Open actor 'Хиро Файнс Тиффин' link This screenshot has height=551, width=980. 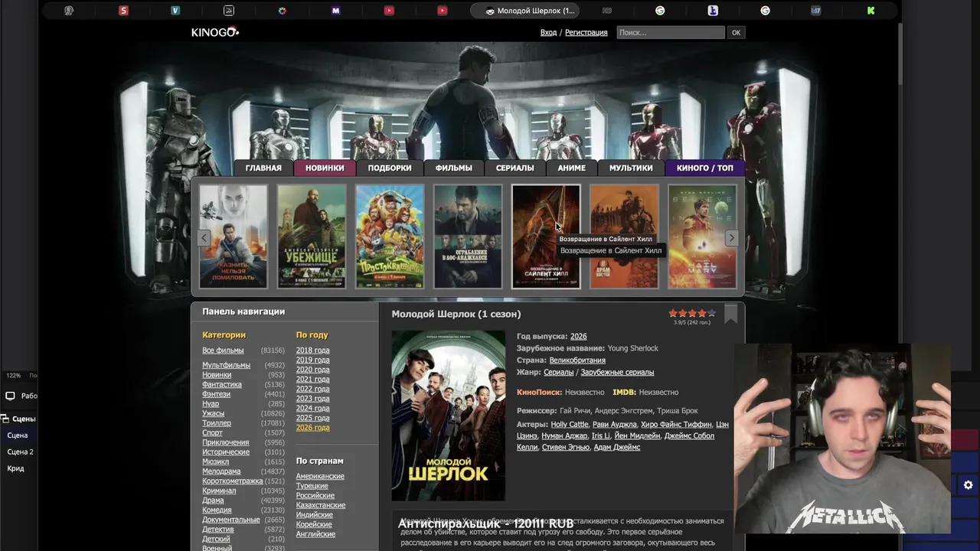pyautogui.click(x=676, y=424)
